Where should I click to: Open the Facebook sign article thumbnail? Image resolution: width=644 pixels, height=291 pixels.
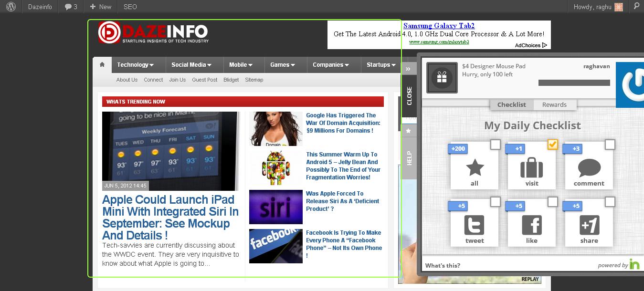tap(276, 246)
